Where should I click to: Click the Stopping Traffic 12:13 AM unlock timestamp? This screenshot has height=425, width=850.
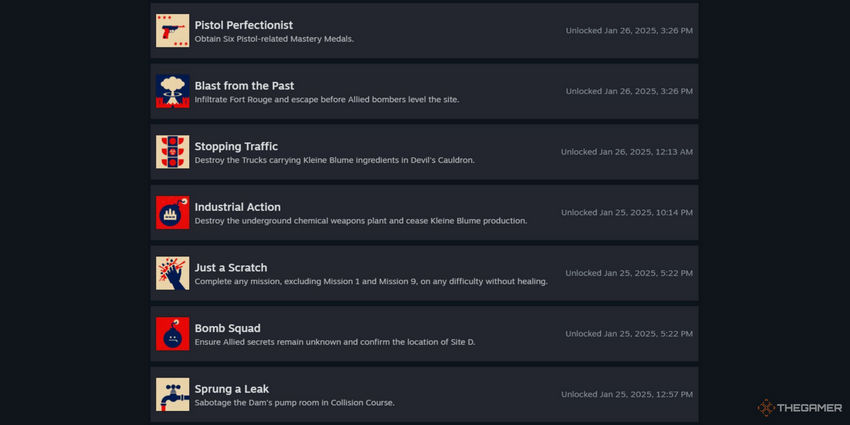click(x=627, y=152)
